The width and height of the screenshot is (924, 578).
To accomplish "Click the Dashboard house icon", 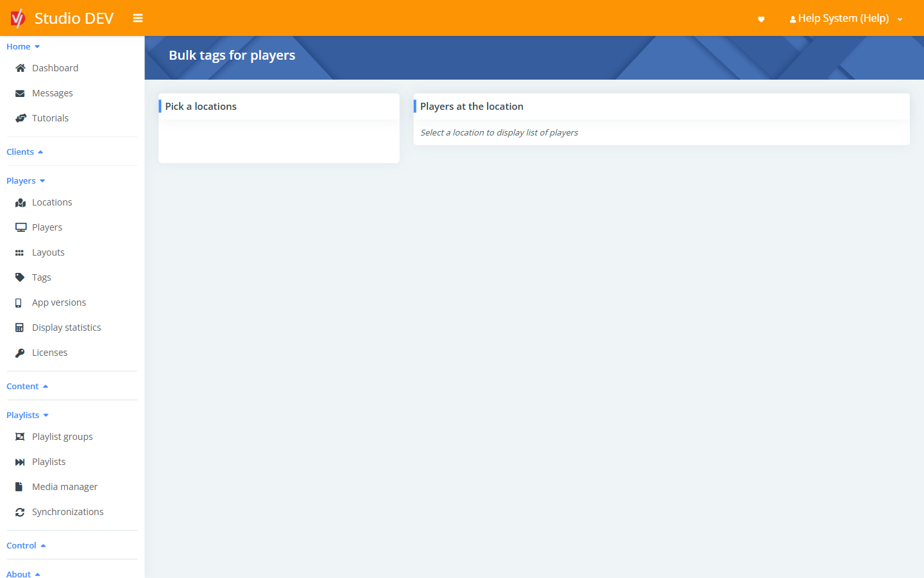I will pos(21,68).
